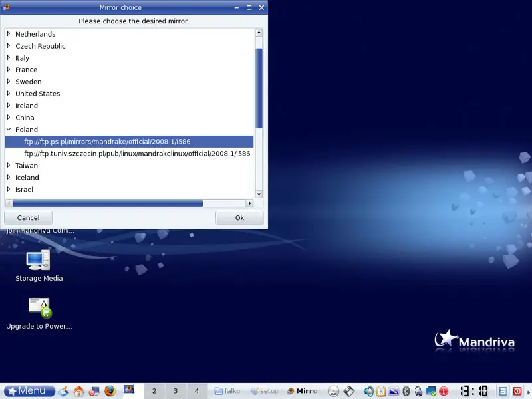
Task: Click the horizontal scrollbar right arrow
Action: (250, 203)
